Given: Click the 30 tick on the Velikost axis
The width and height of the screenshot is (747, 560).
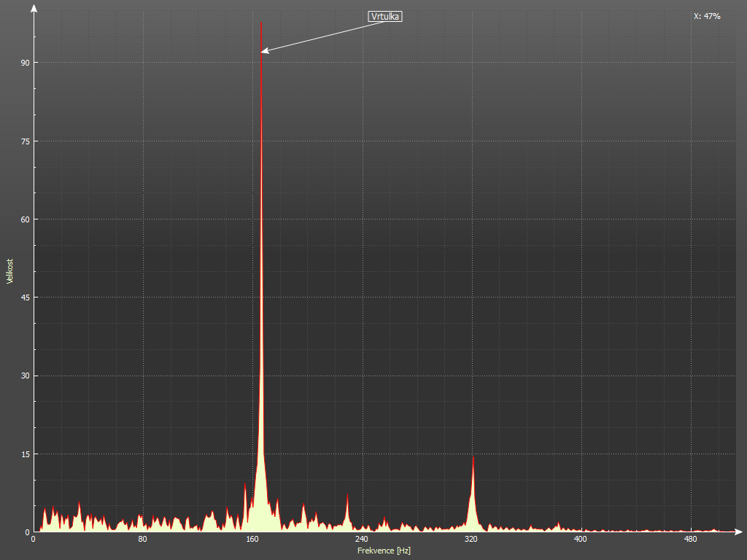Looking at the screenshot, I should 25,376.
